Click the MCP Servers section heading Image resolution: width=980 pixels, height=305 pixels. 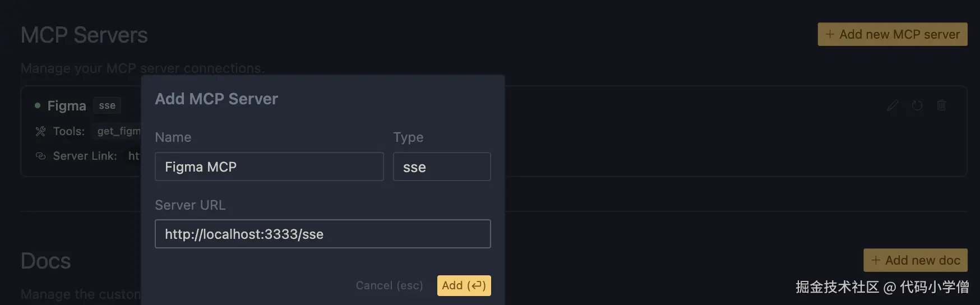(84, 35)
